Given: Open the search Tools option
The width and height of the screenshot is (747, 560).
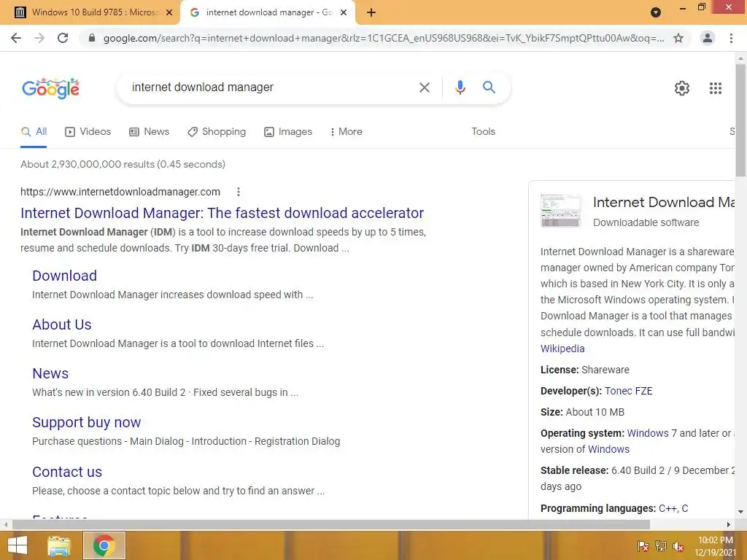Looking at the screenshot, I should [483, 132].
